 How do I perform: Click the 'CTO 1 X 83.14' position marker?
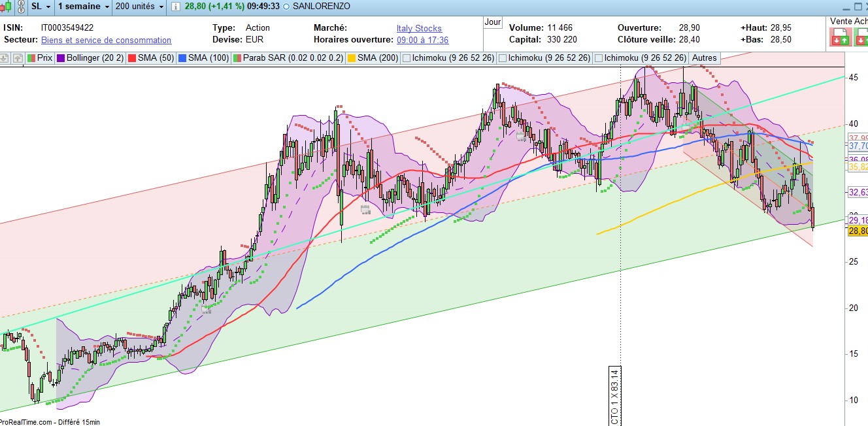coord(614,396)
